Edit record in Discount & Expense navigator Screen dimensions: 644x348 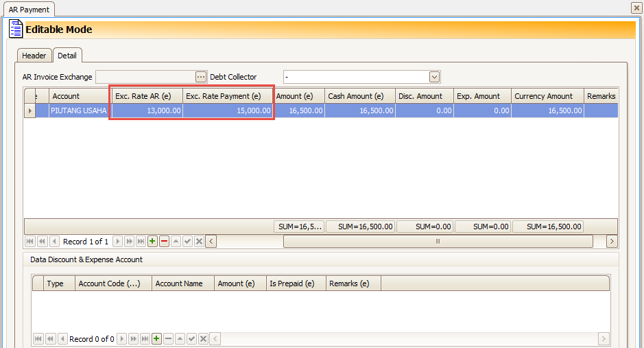[x=180, y=338]
